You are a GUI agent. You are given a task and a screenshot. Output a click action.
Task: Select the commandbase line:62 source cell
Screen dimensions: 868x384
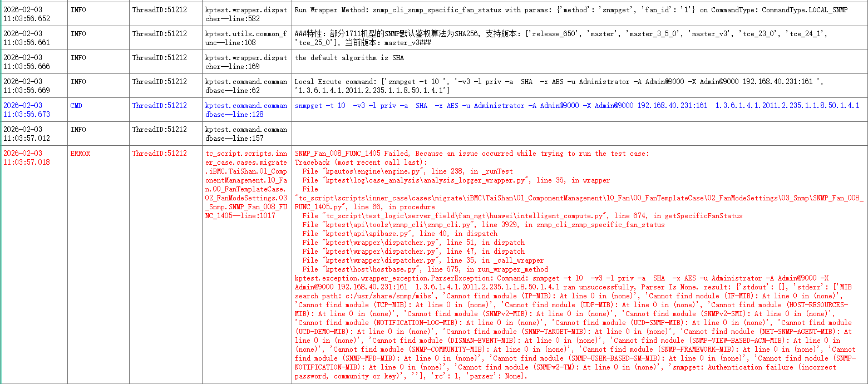coord(246,86)
